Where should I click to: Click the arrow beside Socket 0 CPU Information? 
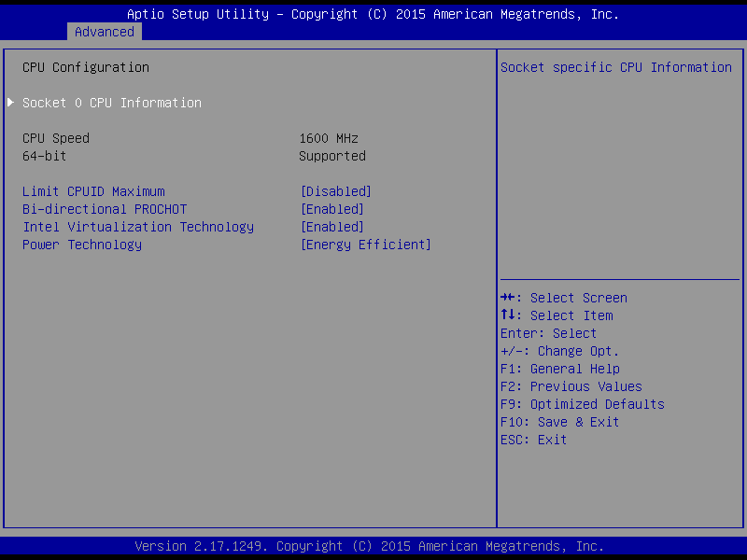pyautogui.click(x=10, y=103)
